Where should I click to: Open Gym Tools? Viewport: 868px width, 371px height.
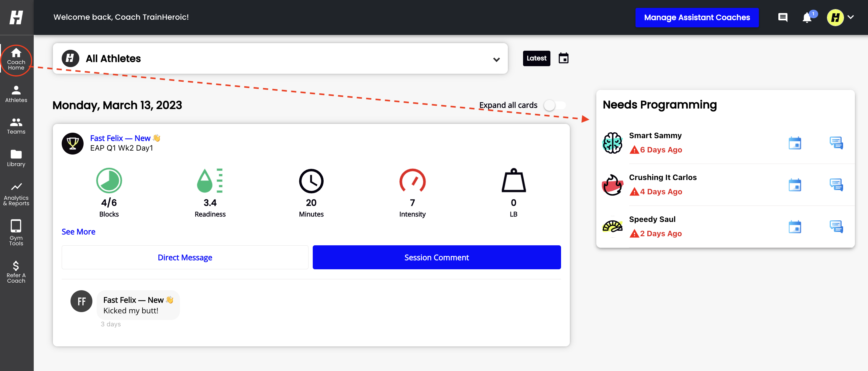[16, 233]
